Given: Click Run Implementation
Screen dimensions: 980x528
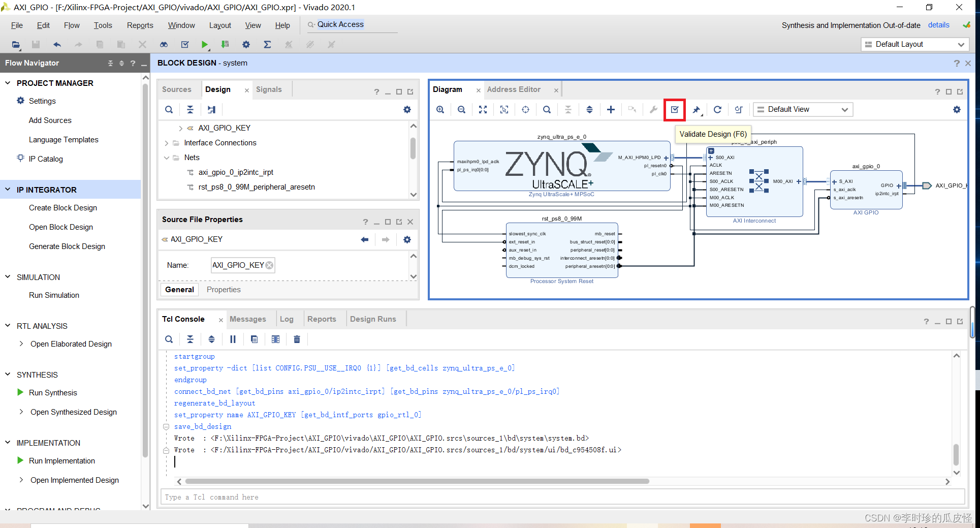Looking at the screenshot, I should tap(62, 461).
